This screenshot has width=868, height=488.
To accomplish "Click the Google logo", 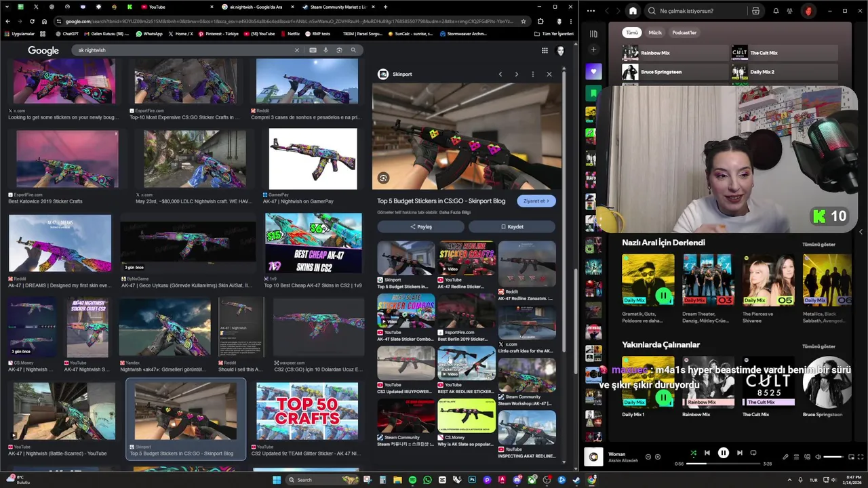I will pos(43,50).
